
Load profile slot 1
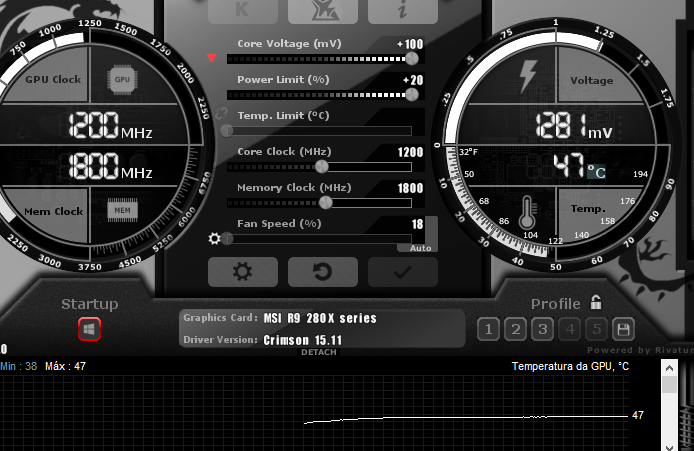click(489, 329)
